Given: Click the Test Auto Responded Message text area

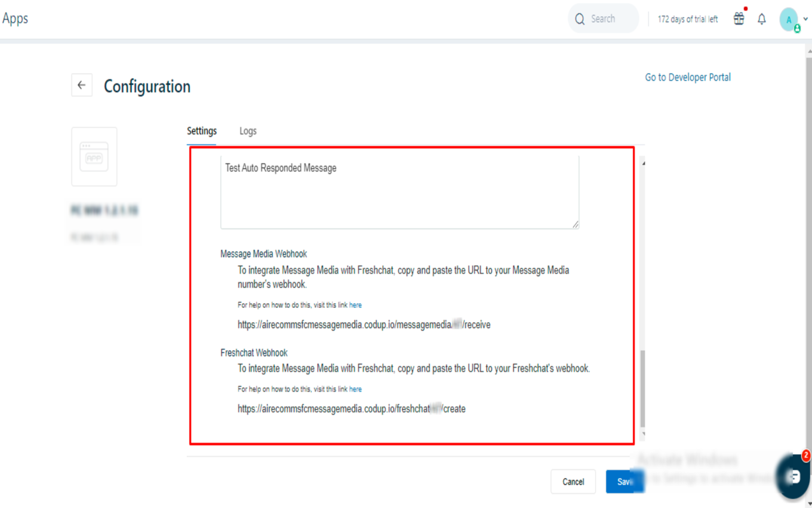Looking at the screenshot, I should coord(399,191).
